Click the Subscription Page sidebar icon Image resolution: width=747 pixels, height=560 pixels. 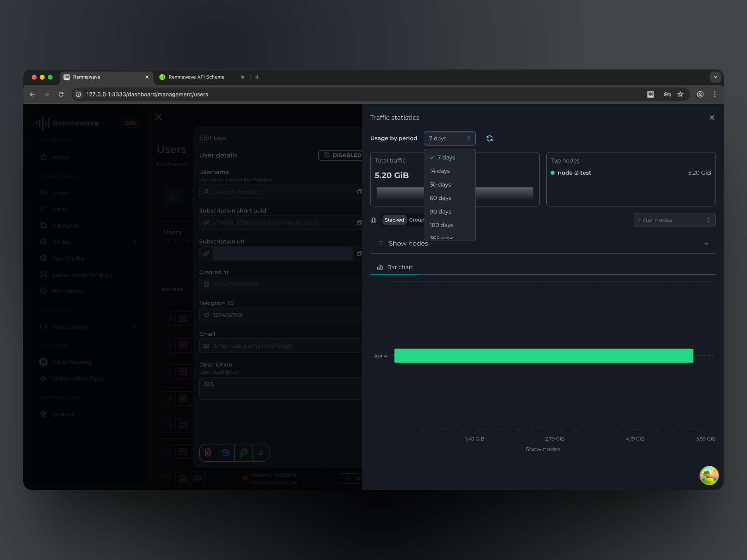[x=44, y=378]
